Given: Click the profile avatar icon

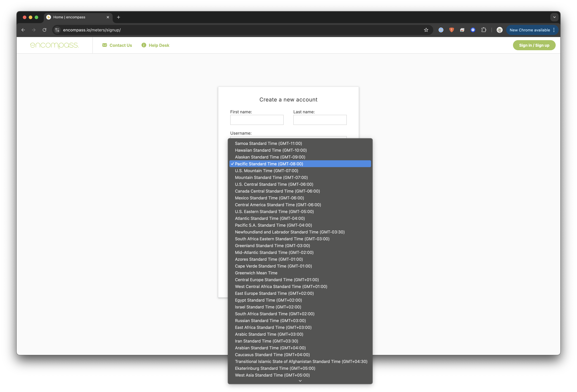Looking at the screenshot, I should [x=500, y=30].
